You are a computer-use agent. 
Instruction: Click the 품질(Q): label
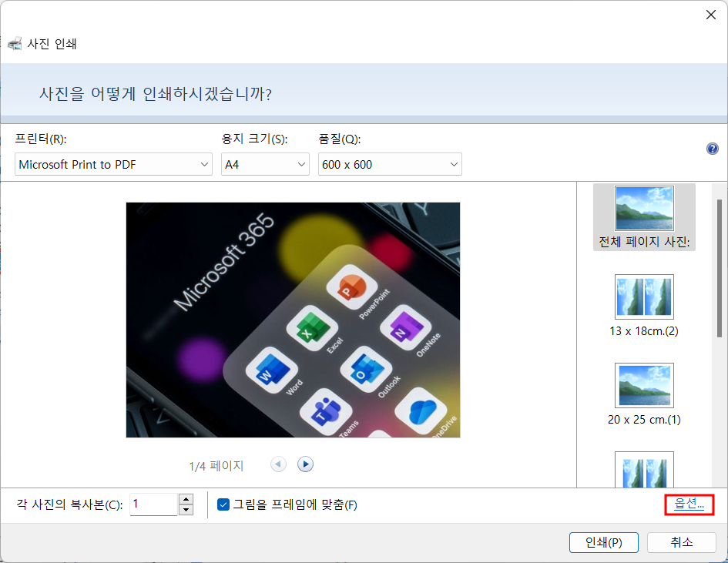[x=340, y=139]
